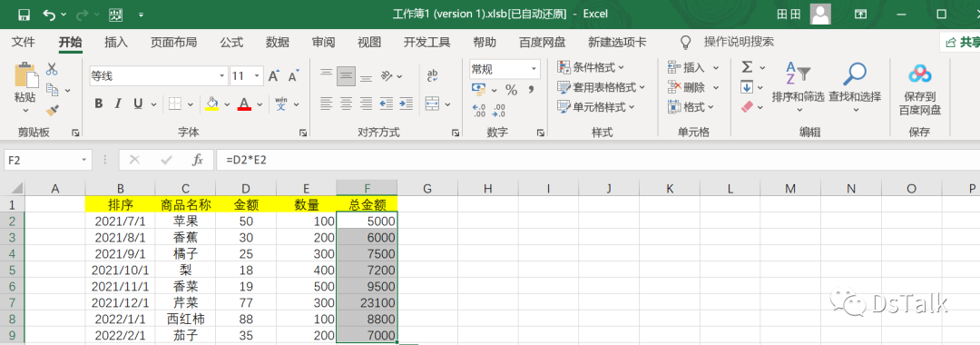Open the font name 等线 dropdown
The height and width of the screenshot is (345, 980).
(222, 76)
